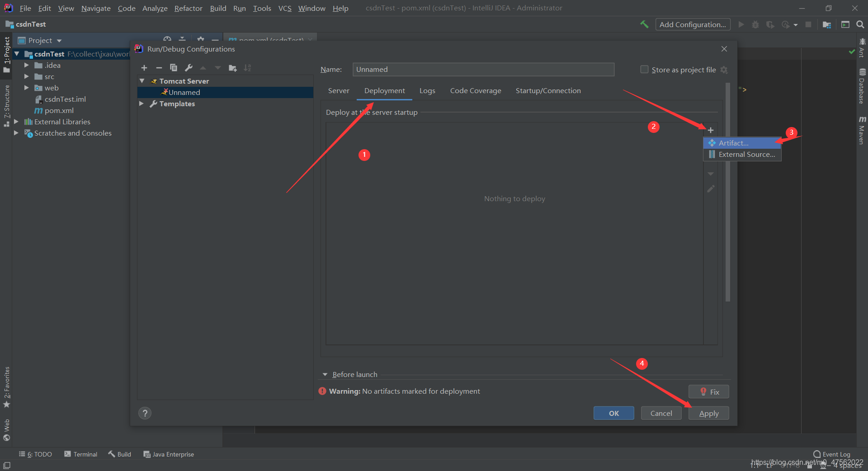Debug configuration bug icon in toolbar
Image resolution: width=868 pixels, height=471 pixels.
click(755, 24)
